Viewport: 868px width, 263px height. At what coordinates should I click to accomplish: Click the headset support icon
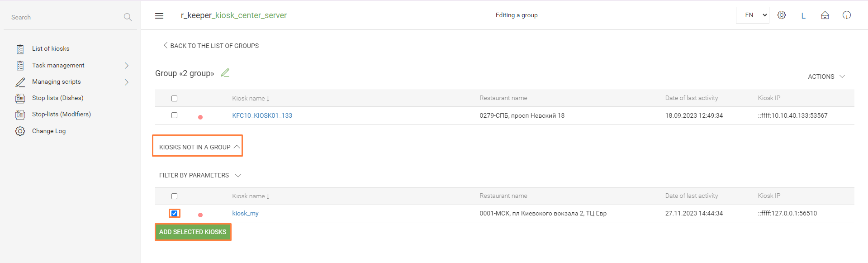tap(847, 15)
